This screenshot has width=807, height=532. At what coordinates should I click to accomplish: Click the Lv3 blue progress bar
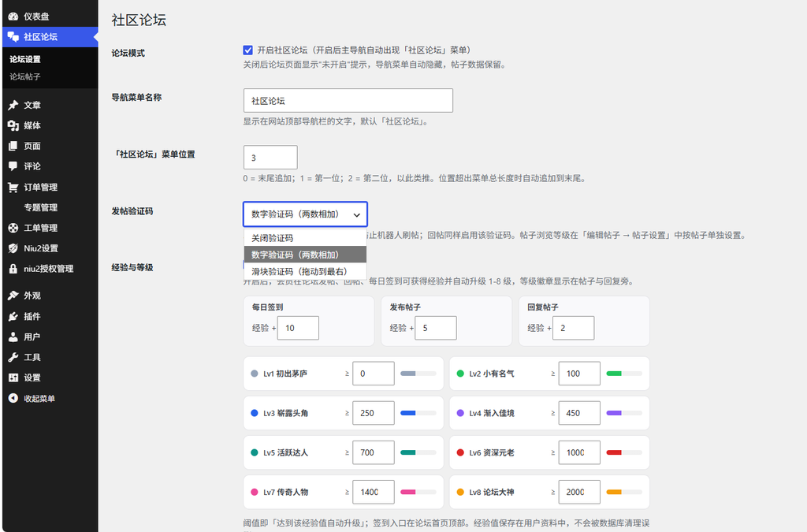point(418,413)
